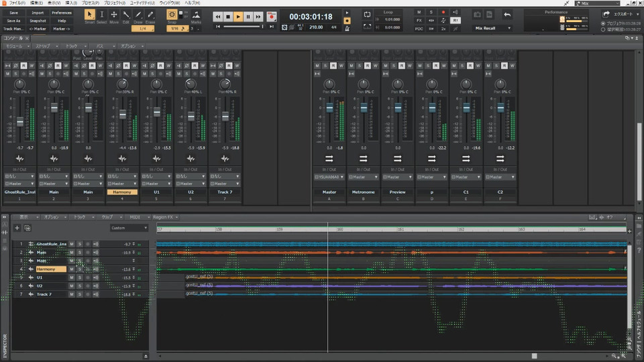Toggle input echo on GhostRule_Ins track
The image size is (644, 362).
click(96, 244)
